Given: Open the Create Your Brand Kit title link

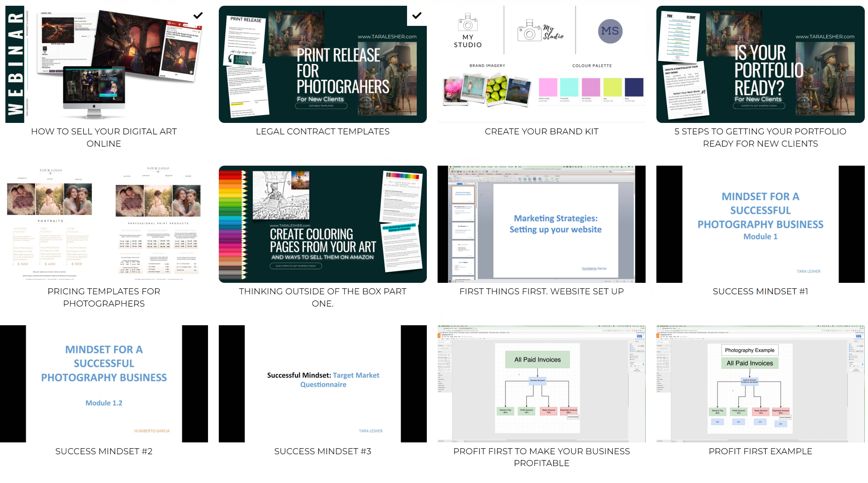Looking at the screenshot, I should [x=541, y=132].
